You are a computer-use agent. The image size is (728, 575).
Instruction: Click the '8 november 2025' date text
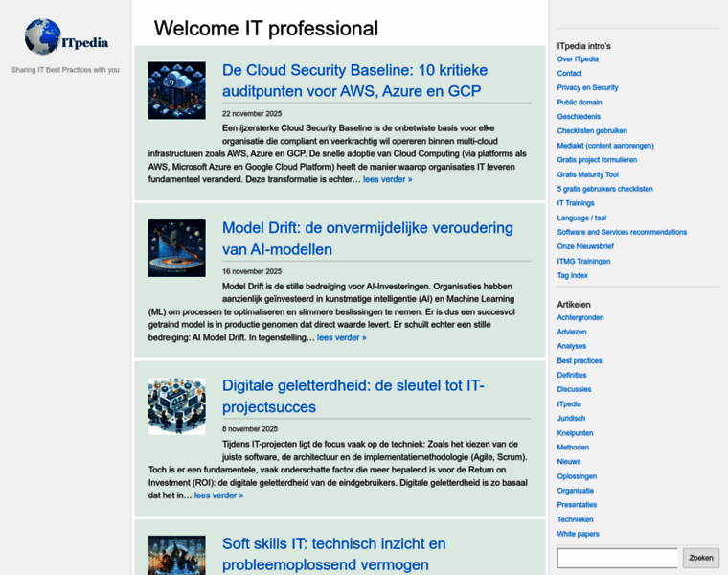coord(250,429)
